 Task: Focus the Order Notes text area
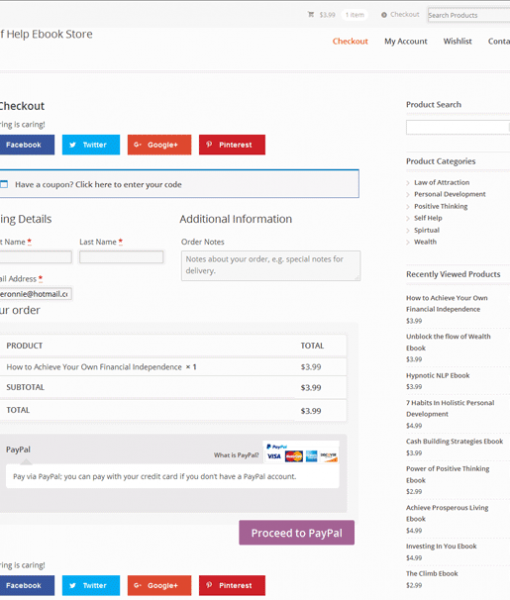[270, 266]
